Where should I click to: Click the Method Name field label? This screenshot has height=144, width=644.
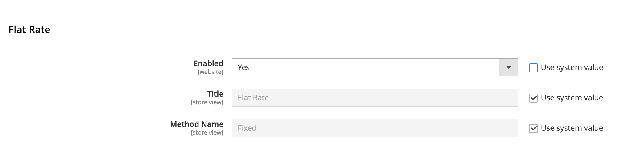click(196, 124)
